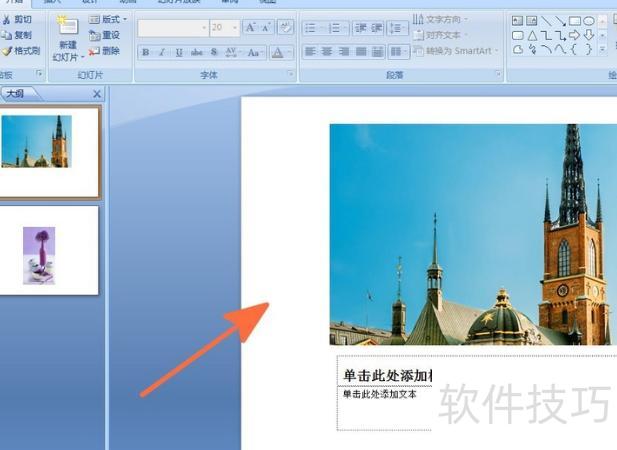
Task: Delete slide with the 删除 button
Action: coord(104,51)
